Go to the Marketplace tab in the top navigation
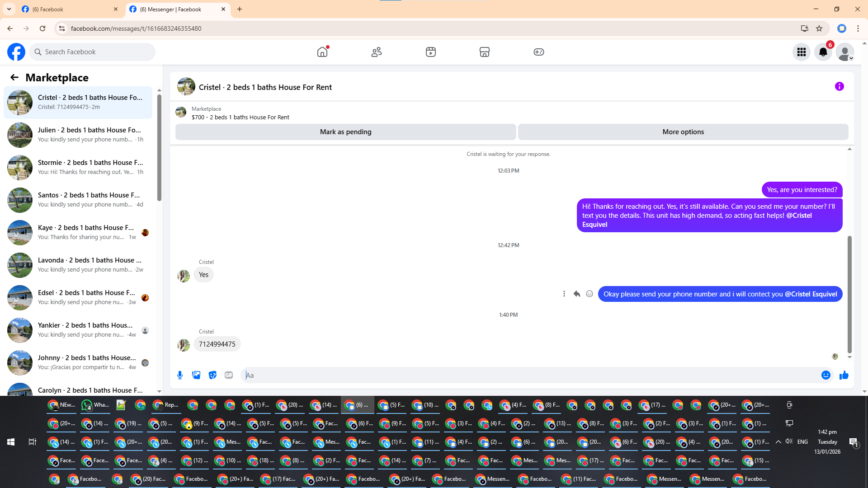 pyautogui.click(x=484, y=52)
